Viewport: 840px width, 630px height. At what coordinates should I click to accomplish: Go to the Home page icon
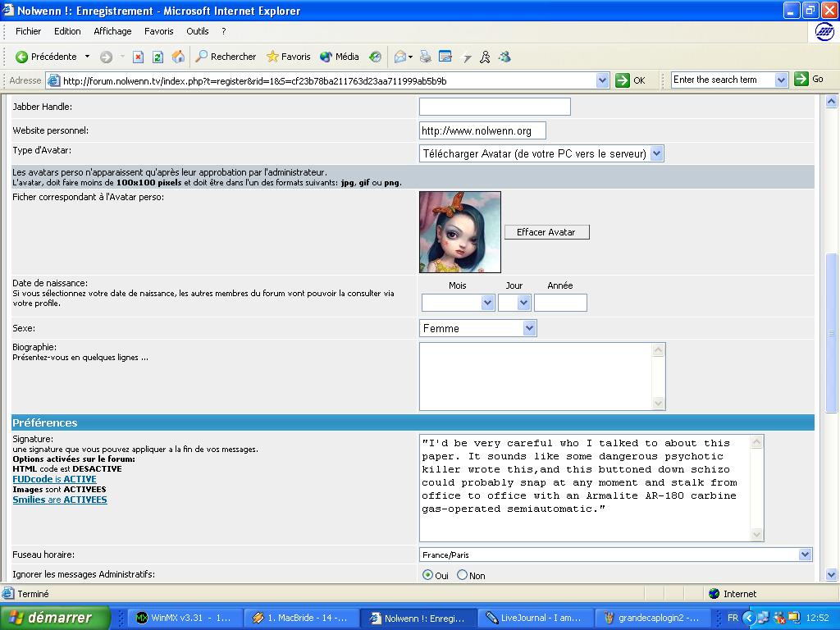178,57
